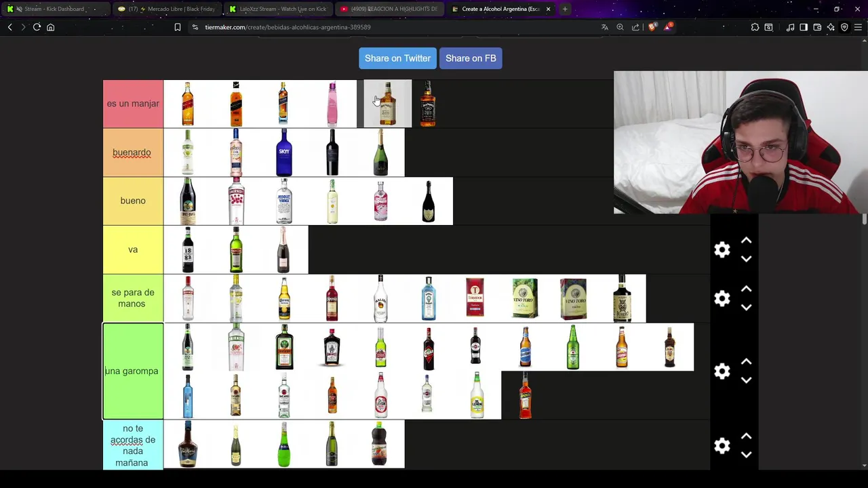The image size is (868, 488).
Task: Move 'se para de manos' row down
Action: 746,308
